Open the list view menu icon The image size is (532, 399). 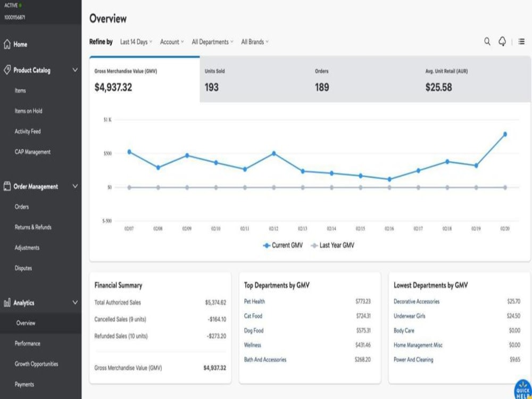point(521,41)
